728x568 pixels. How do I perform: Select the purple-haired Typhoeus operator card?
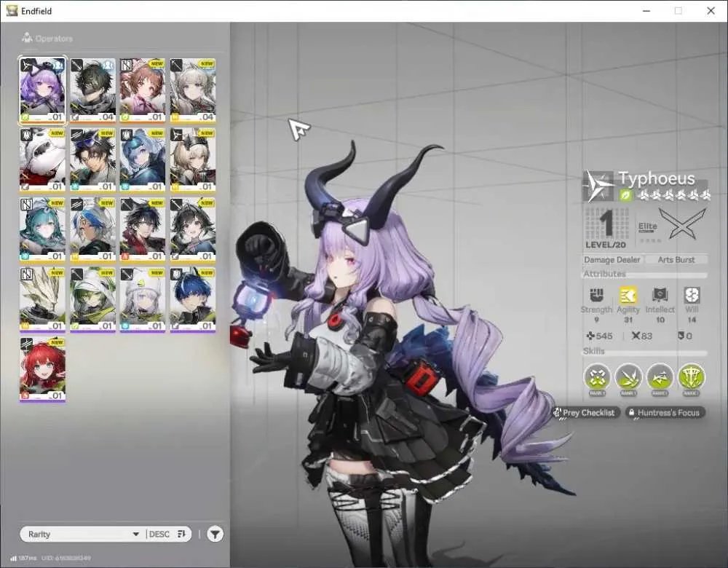pos(43,91)
